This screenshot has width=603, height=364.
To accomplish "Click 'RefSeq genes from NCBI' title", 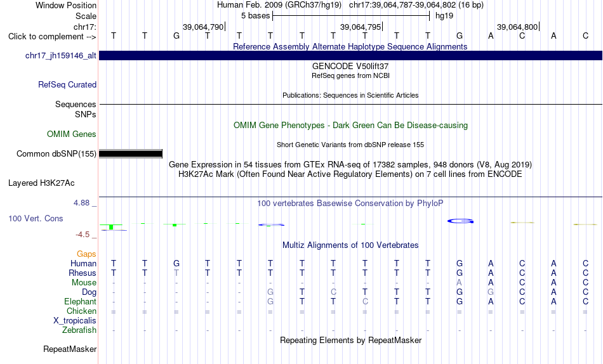I will point(351,75).
